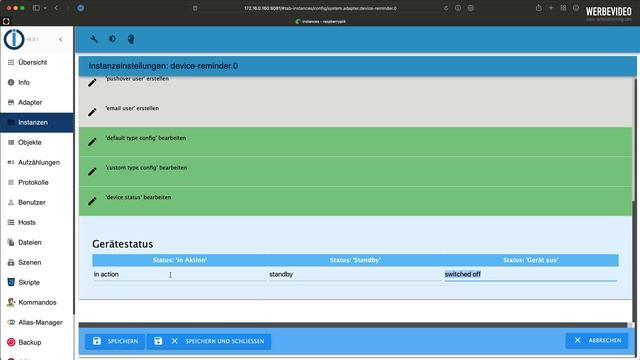Image resolution: width=640 pixels, height=360 pixels.
Task: Toggle the dark/light theme icon
Action: click(112, 39)
